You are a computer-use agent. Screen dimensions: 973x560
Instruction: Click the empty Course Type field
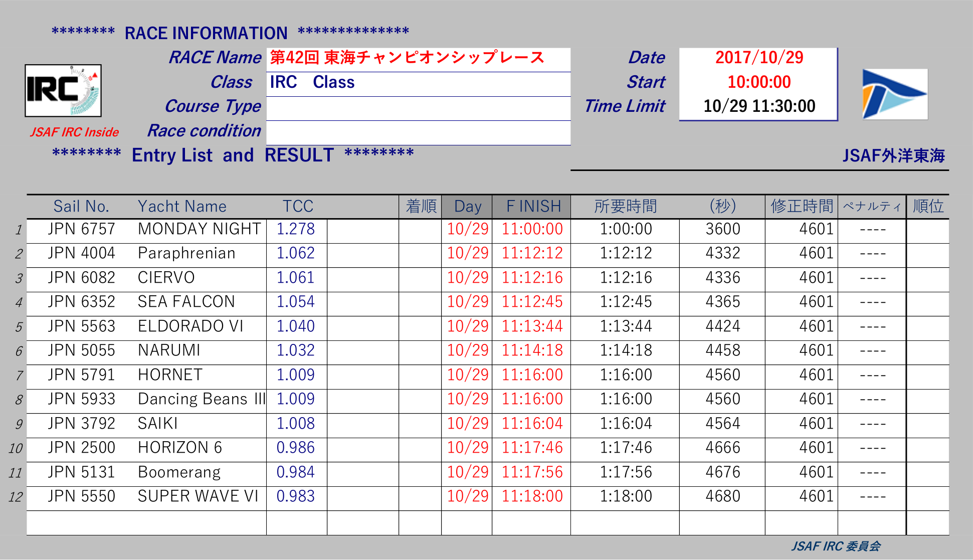pos(418,108)
